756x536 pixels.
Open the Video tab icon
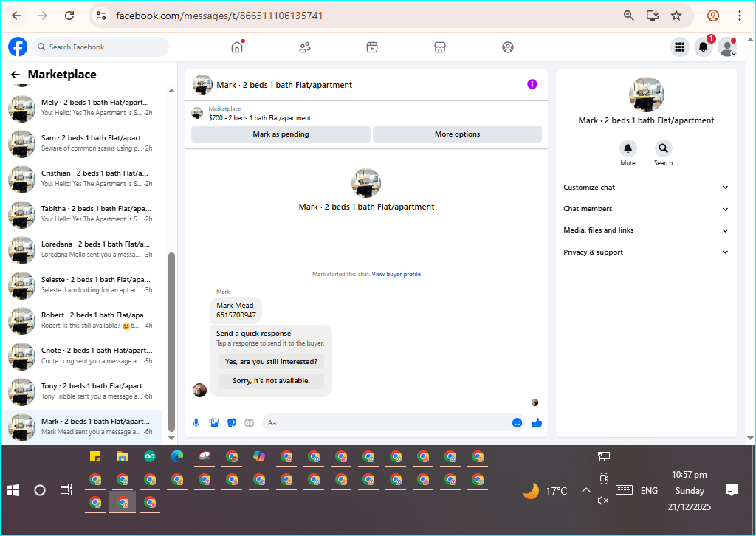tap(372, 47)
